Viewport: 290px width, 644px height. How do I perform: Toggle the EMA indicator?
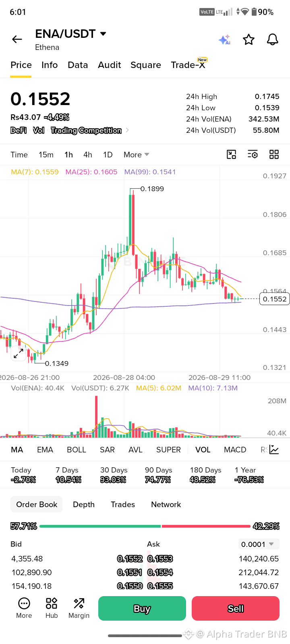click(45, 450)
